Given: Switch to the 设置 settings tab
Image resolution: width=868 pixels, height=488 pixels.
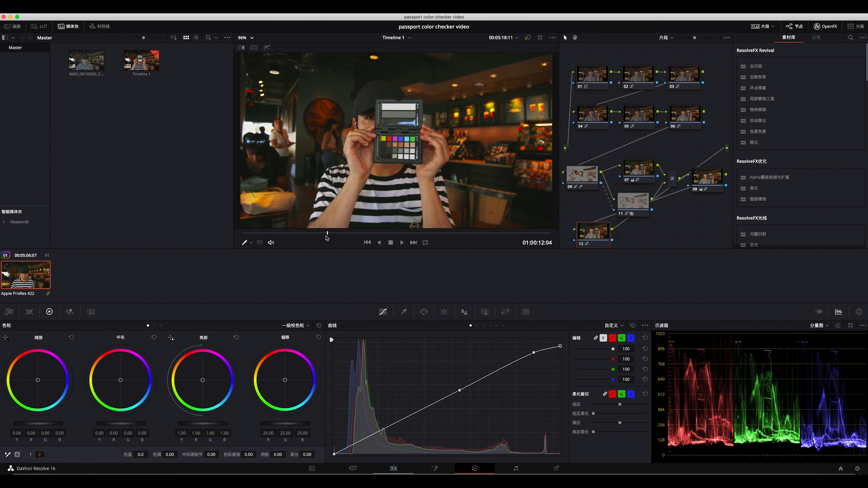Looking at the screenshot, I should [816, 37].
